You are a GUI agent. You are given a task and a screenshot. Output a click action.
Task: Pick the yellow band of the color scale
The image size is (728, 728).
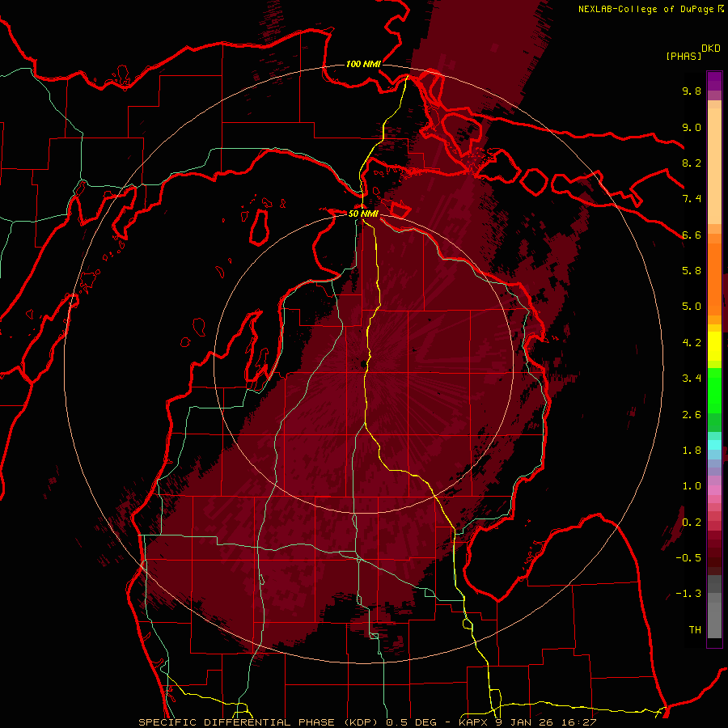pyautogui.click(x=714, y=346)
